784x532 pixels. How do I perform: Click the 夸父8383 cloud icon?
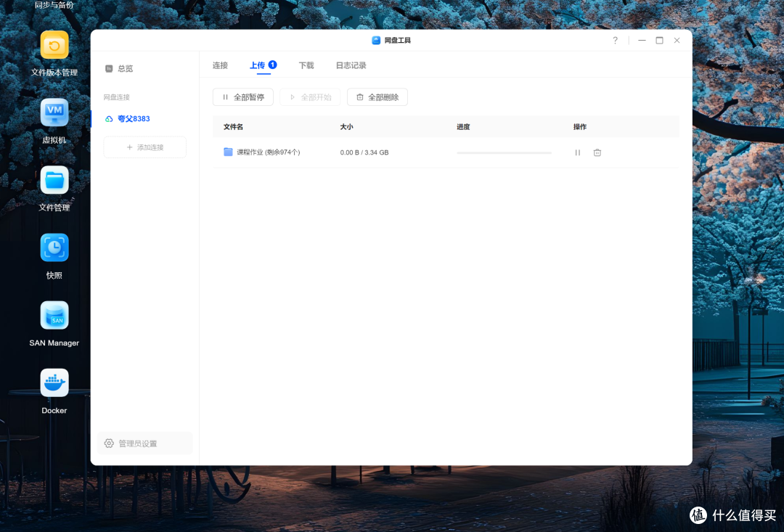point(108,119)
